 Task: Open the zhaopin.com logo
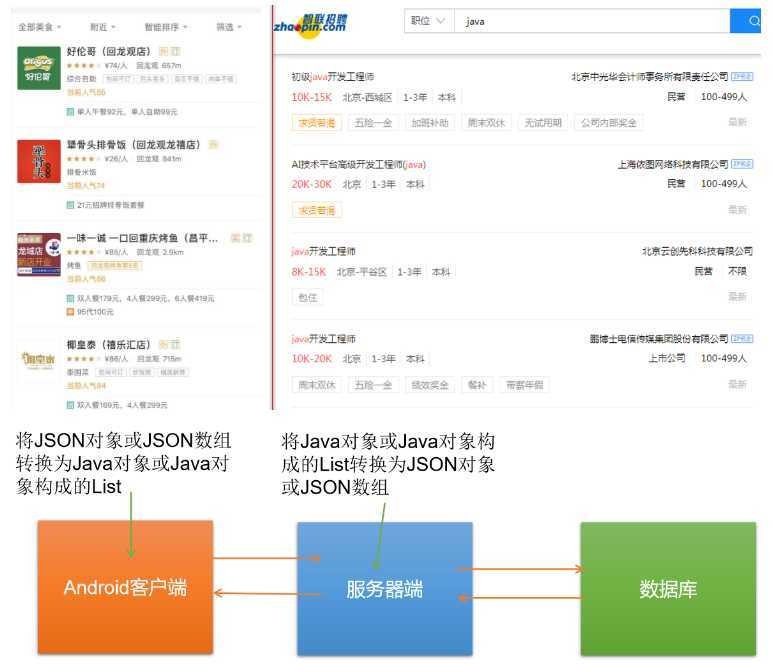(x=310, y=25)
